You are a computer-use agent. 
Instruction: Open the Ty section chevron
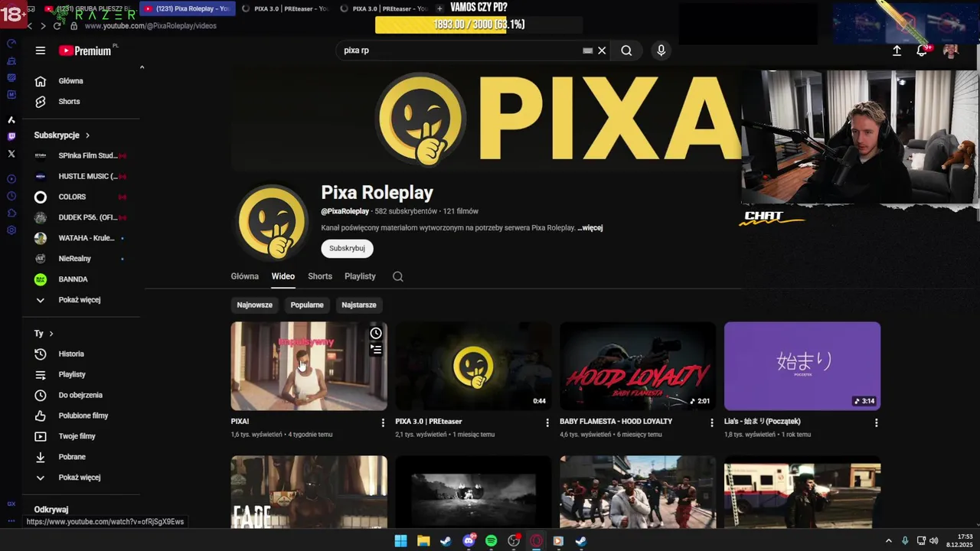(51, 334)
